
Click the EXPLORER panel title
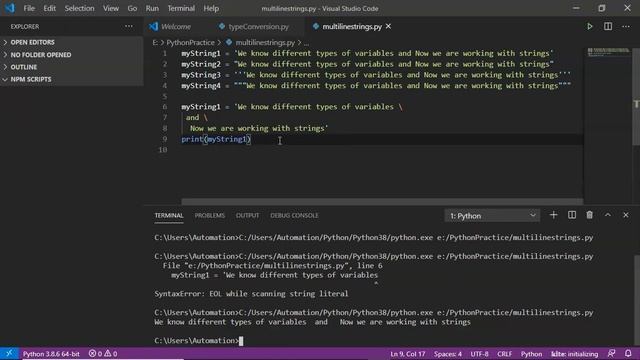[25, 27]
